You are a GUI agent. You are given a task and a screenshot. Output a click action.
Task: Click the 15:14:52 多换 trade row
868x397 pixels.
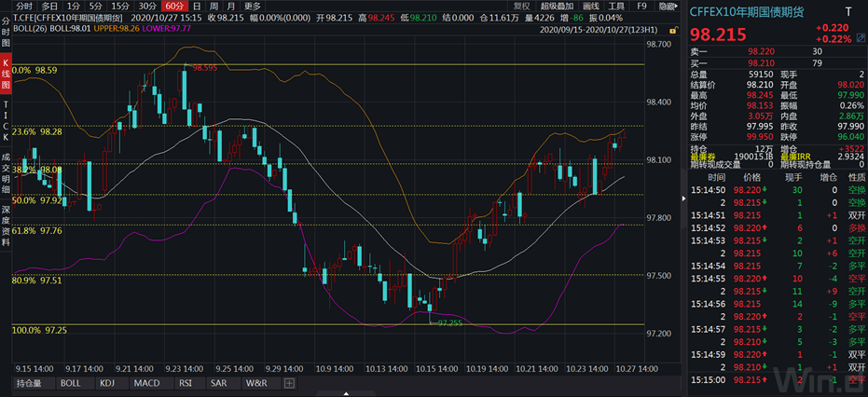click(777, 227)
